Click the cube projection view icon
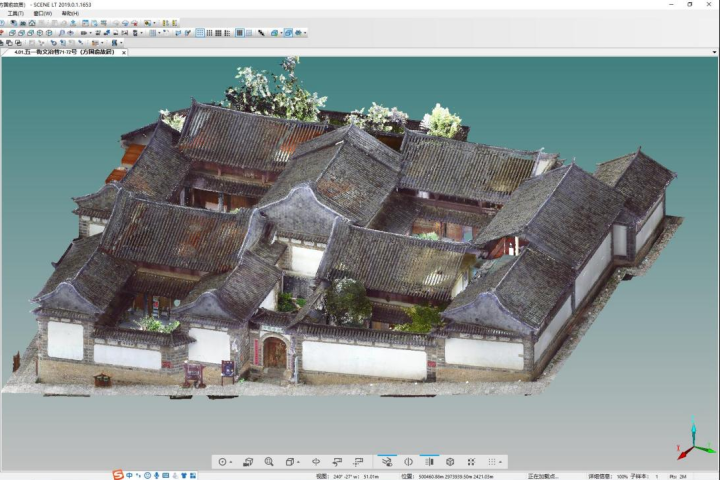The width and height of the screenshot is (720, 480). point(289,462)
